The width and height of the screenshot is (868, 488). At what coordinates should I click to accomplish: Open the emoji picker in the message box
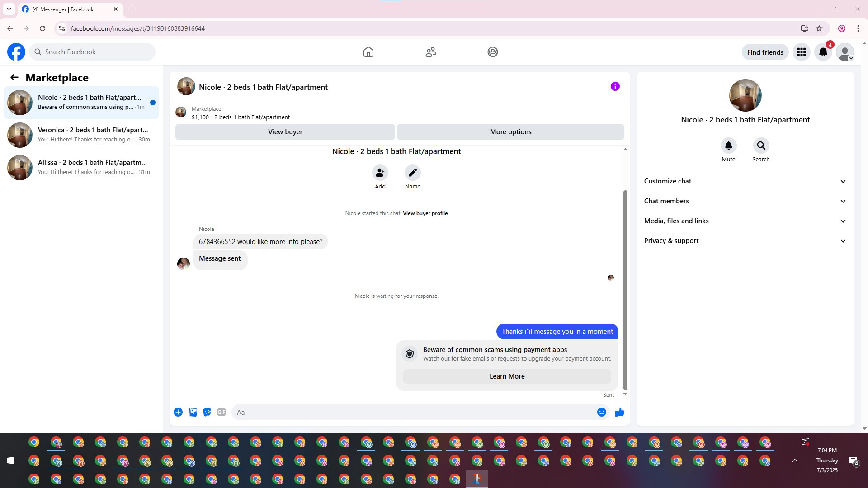601,412
